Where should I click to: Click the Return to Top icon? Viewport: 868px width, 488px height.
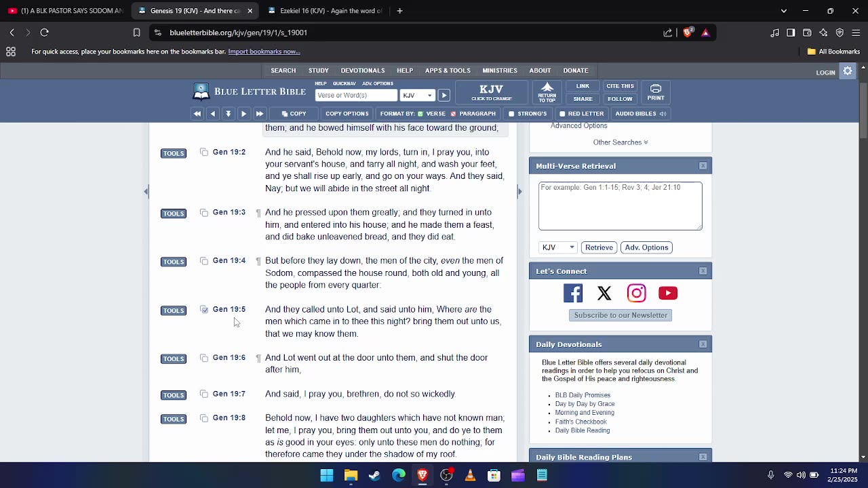(x=547, y=93)
